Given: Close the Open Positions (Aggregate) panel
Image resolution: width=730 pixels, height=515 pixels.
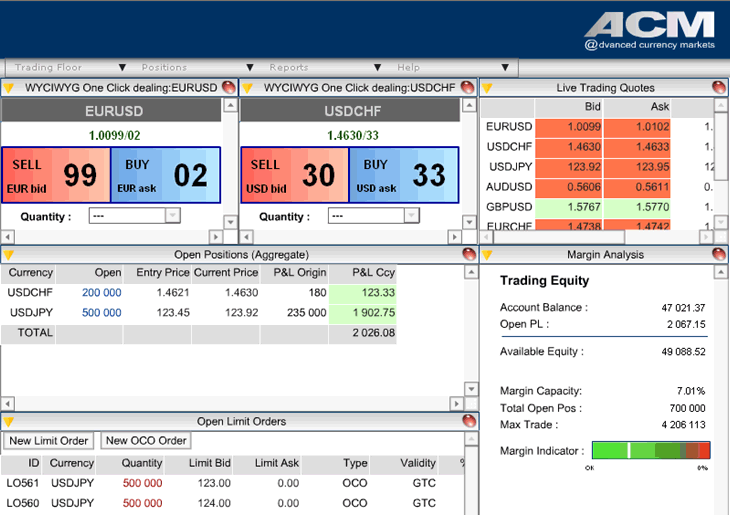Looking at the screenshot, I should (x=469, y=254).
